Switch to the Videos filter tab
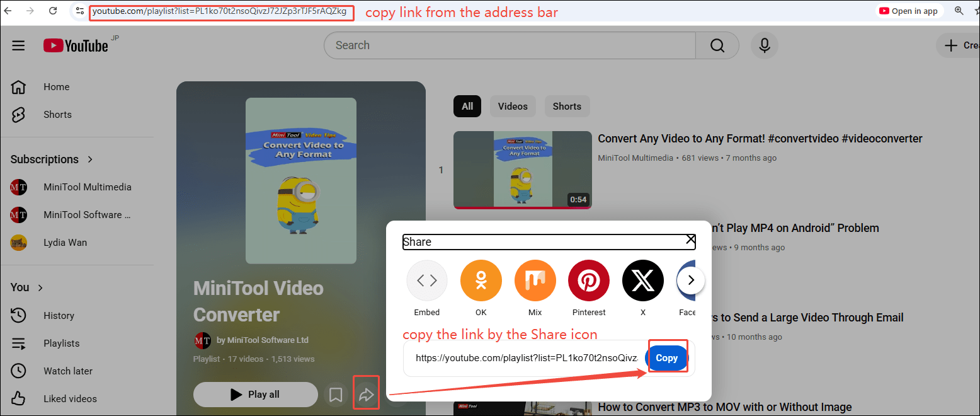980x416 pixels. (x=512, y=106)
